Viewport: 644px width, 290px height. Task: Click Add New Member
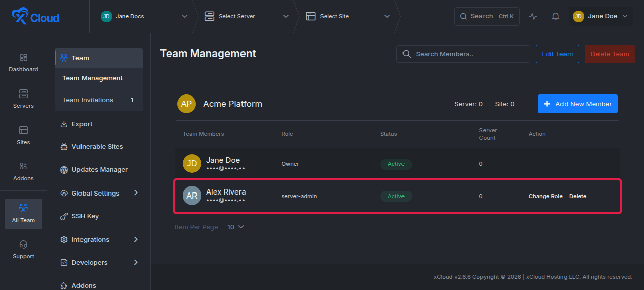pos(578,104)
